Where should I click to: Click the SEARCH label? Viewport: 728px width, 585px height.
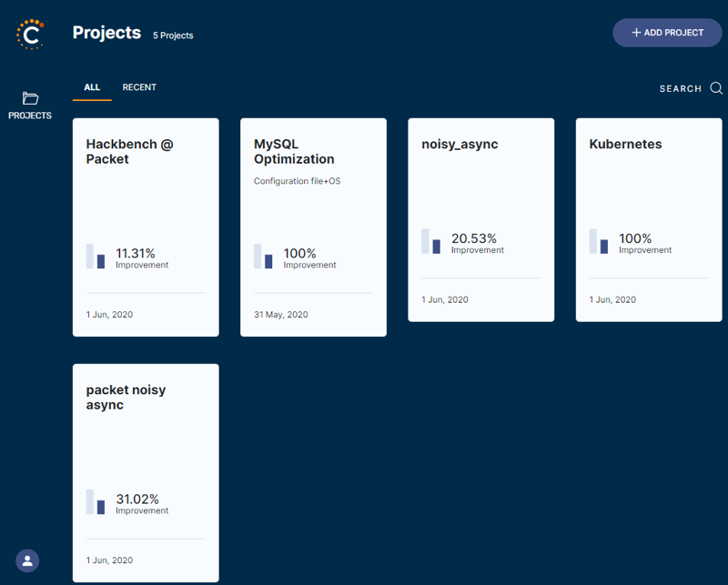[x=680, y=88]
